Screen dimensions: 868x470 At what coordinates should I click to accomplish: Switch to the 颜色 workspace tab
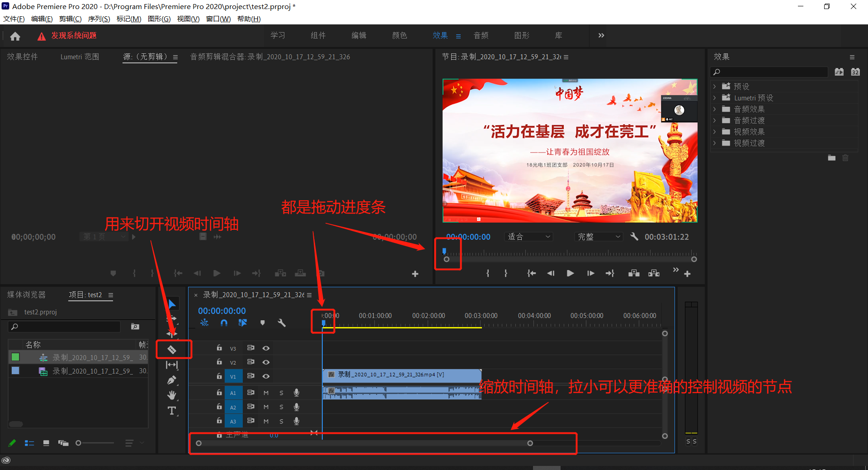point(399,36)
